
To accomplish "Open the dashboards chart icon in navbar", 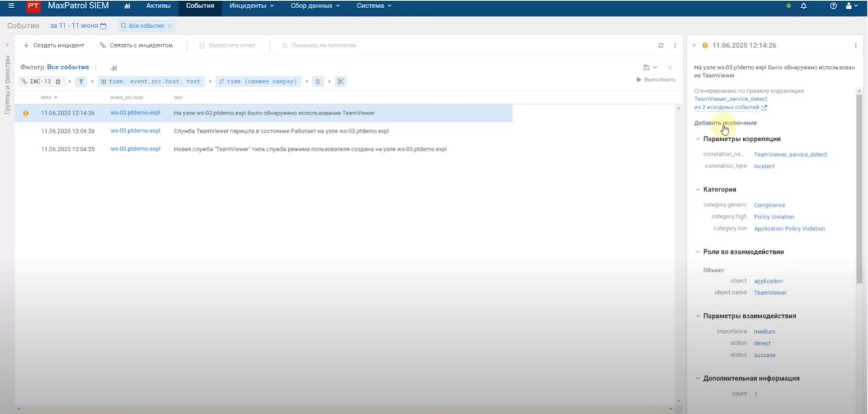I will 127,6.
